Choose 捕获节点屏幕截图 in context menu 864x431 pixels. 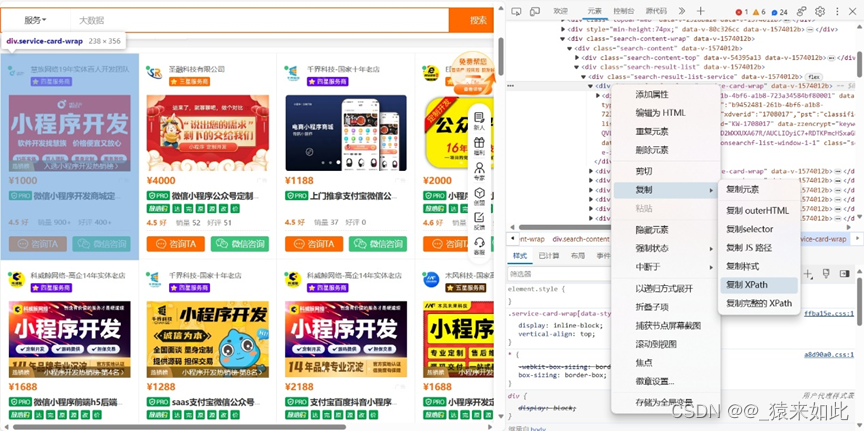pos(666,326)
